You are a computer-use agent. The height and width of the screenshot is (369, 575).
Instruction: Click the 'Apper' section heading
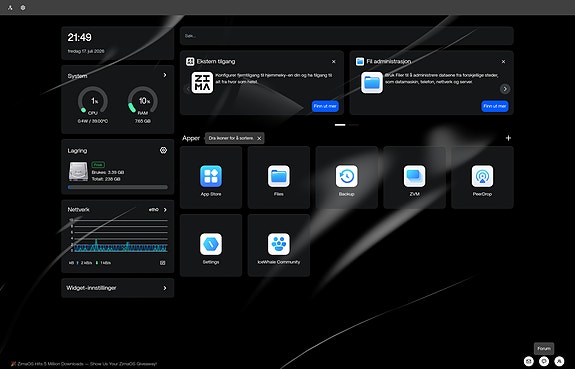(191, 138)
